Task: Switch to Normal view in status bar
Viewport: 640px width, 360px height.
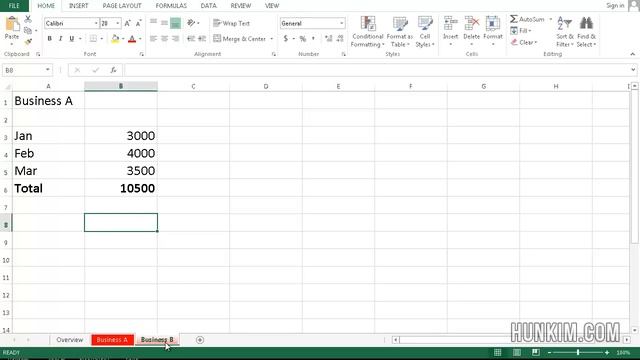Action: [498, 353]
